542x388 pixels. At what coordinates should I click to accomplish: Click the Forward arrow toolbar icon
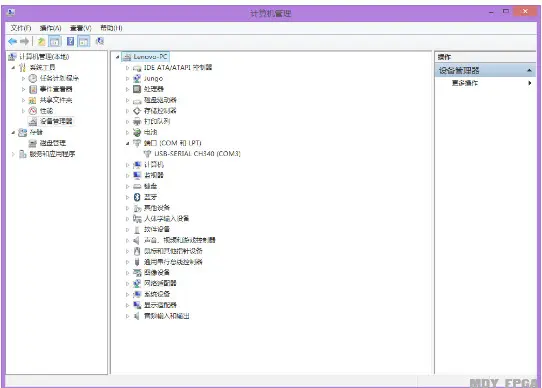(24, 41)
